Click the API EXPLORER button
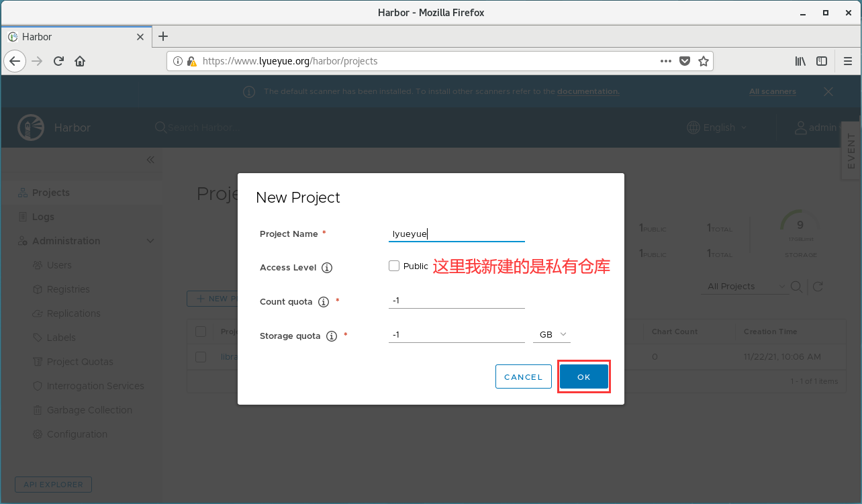862x504 pixels. tap(53, 485)
